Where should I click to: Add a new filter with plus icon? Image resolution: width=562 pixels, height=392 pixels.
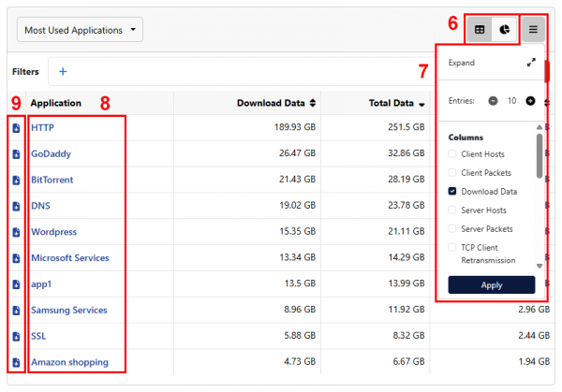63,71
